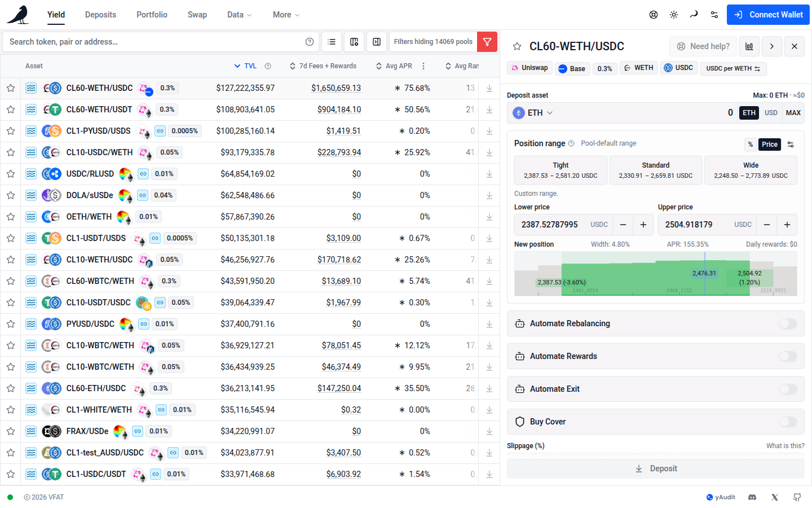Open the table column options kebab menu
The width and height of the screenshot is (812, 508).
[x=423, y=66]
